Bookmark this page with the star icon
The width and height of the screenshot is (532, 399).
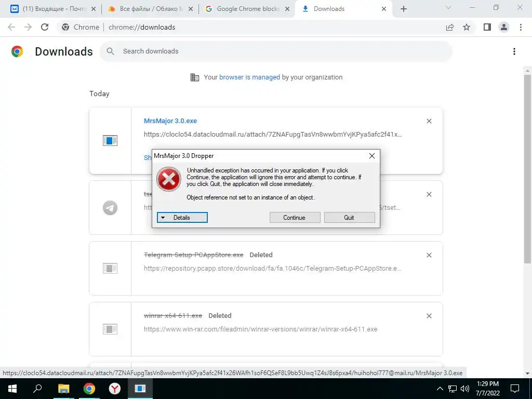[467, 27]
